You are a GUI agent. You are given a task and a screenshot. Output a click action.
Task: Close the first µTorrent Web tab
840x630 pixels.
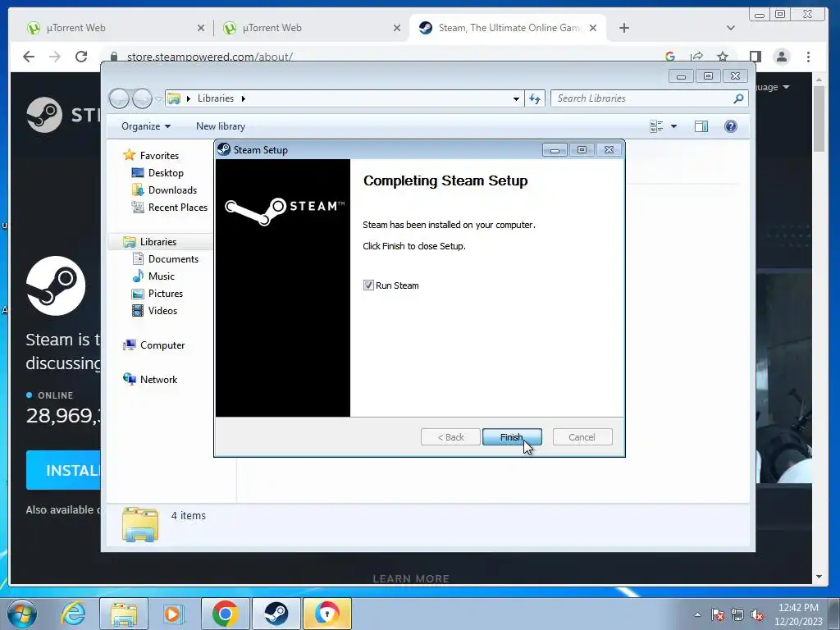[201, 28]
